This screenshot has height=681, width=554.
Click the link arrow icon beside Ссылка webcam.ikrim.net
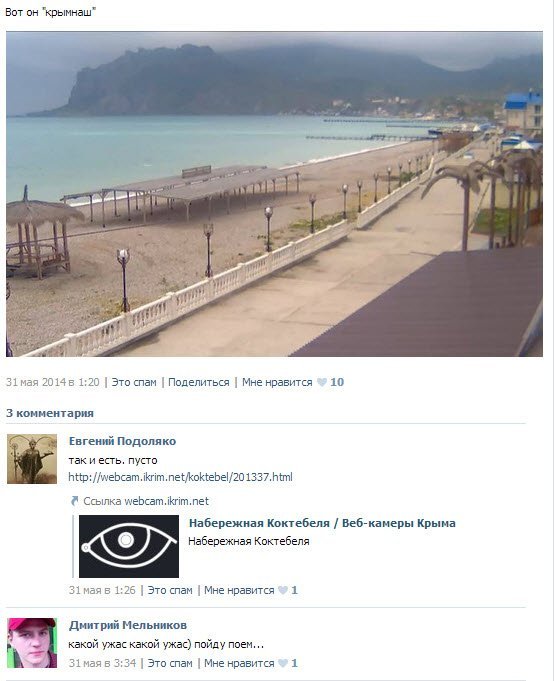(x=74, y=501)
